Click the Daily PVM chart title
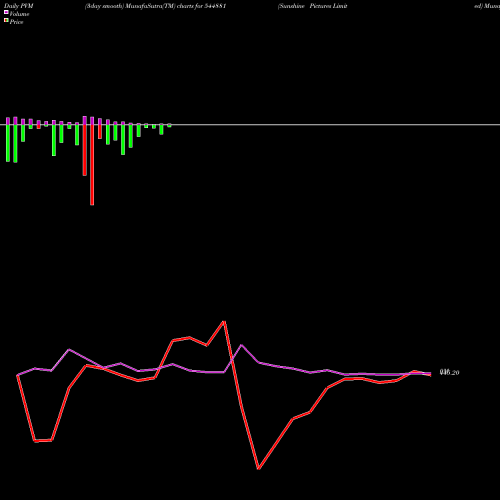Viewport: 500px width, 500px height. coord(19,6)
